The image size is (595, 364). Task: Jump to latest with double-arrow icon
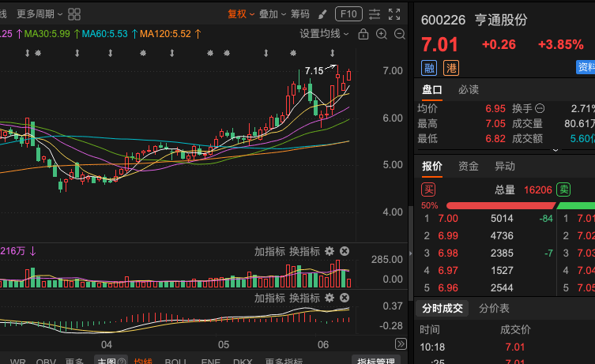pyautogui.click(x=401, y=344)
